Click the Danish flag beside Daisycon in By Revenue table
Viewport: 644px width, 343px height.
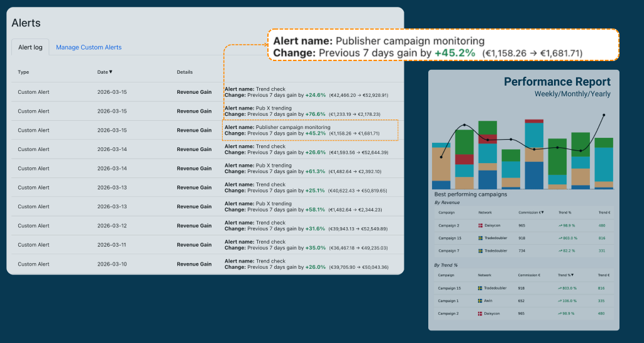[480, 225]
